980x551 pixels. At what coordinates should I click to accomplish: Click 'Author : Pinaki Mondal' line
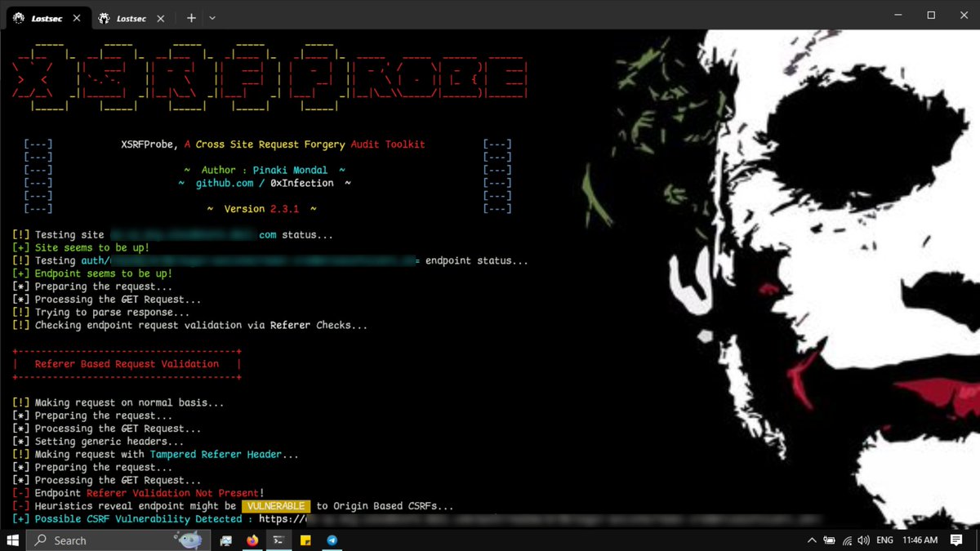click(265, 170)
